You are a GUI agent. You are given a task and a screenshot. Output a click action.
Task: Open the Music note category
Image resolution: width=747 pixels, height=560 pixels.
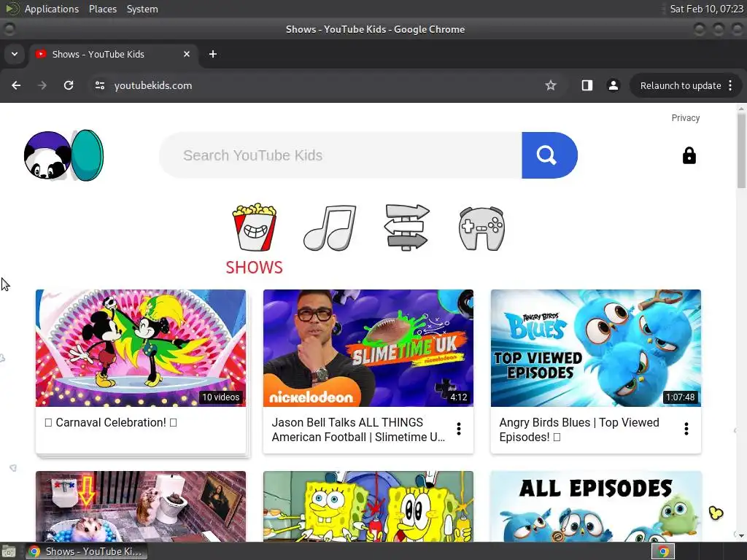point(330,228)
